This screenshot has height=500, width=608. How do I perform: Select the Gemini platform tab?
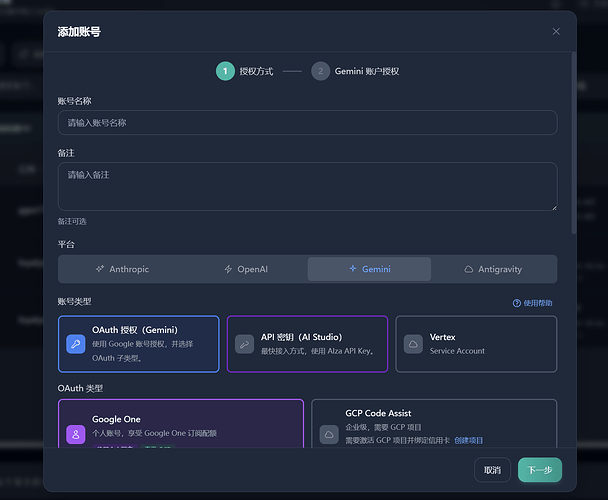[369, 269]
